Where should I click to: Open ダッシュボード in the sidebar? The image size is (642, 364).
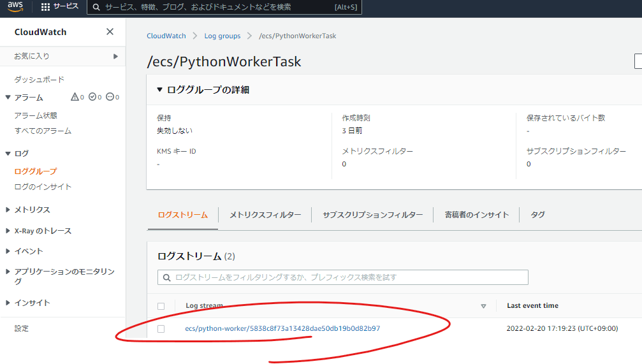pos(40,80)
